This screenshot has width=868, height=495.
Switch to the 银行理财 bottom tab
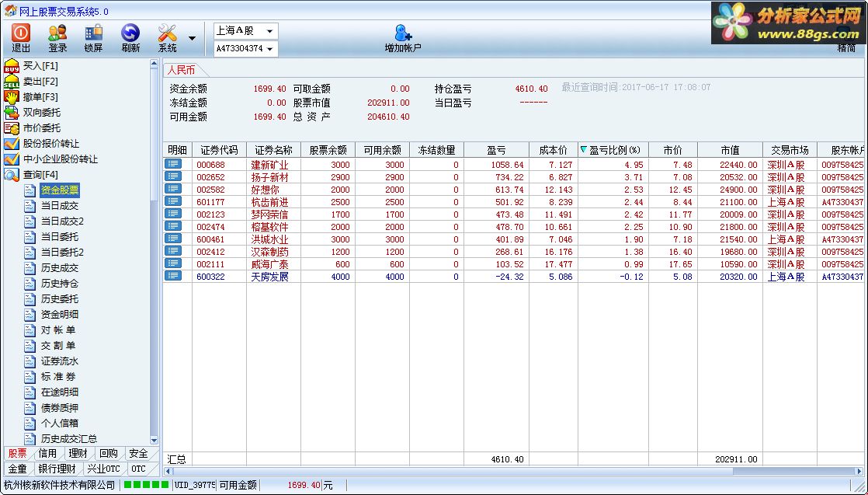(57, 469)
